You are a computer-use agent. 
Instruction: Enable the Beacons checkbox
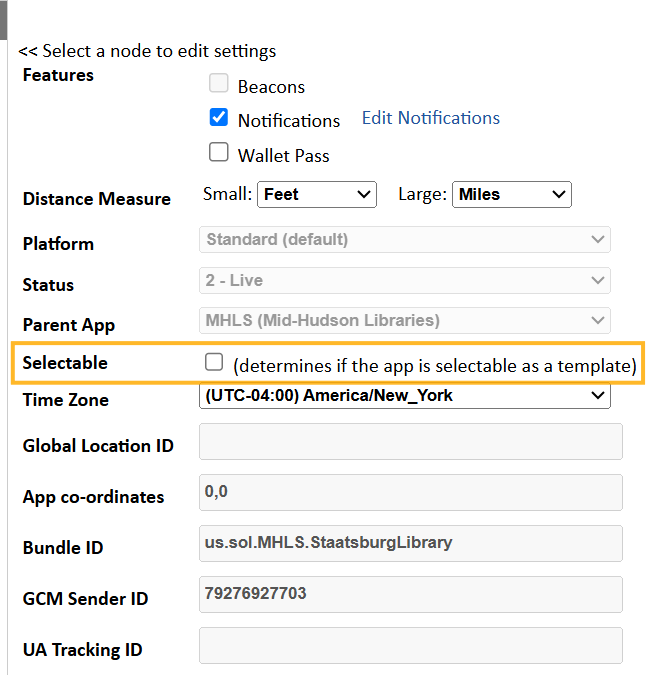pos(219,83)
